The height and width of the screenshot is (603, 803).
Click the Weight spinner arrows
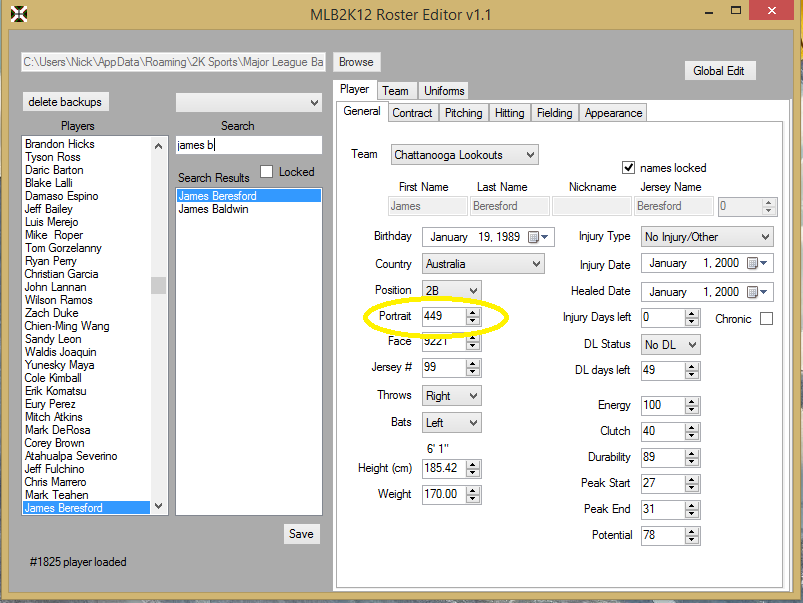coord(473,494)
